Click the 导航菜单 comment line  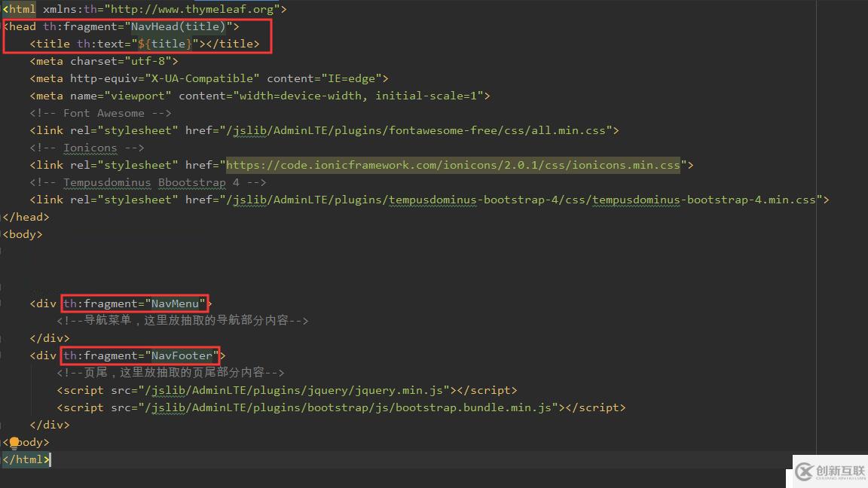click(x=182, y=320)
